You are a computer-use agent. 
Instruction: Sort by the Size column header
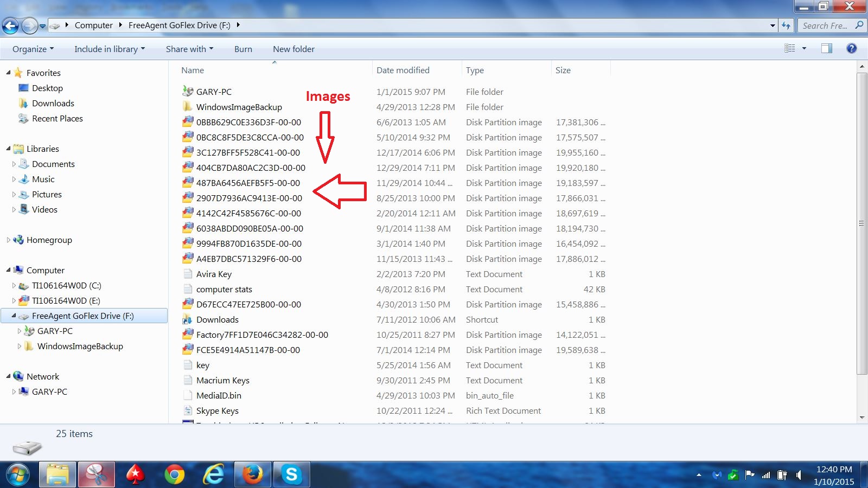pyautogui.click(x=581, y=70)
